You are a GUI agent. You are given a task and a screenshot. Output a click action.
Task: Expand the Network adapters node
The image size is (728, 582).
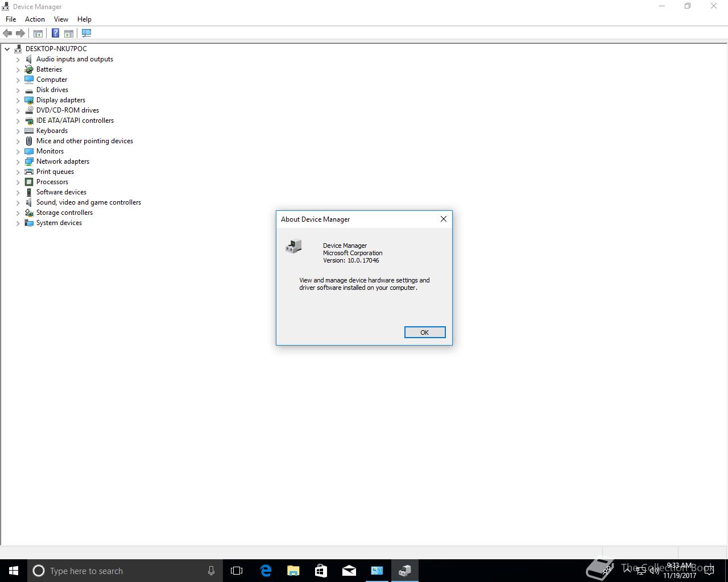pos(18,161)
